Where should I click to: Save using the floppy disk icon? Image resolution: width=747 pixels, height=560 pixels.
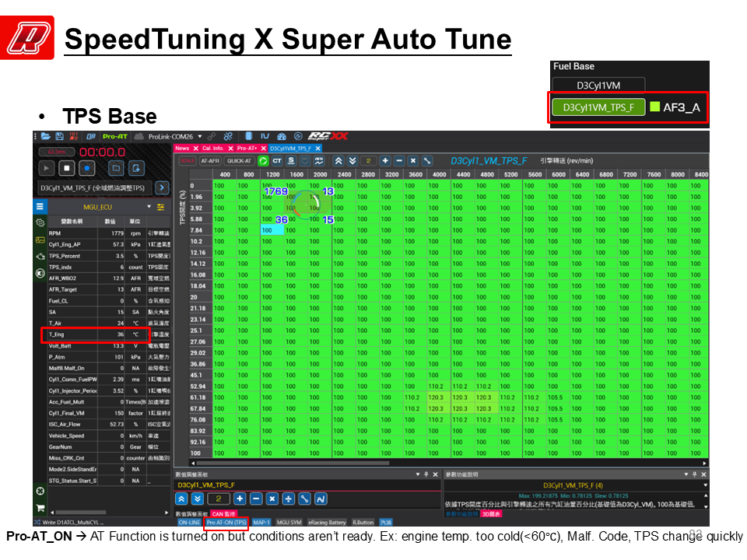(x=60, y=136)
